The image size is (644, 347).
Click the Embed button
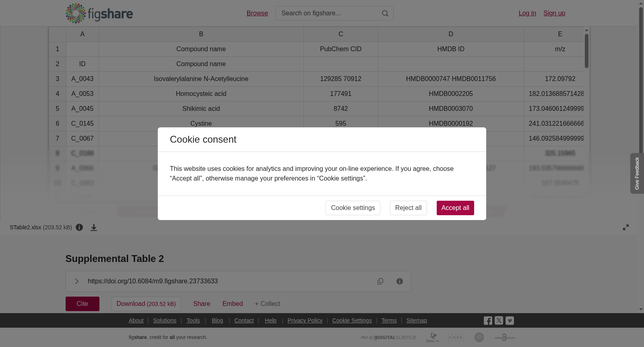[233, 304]
